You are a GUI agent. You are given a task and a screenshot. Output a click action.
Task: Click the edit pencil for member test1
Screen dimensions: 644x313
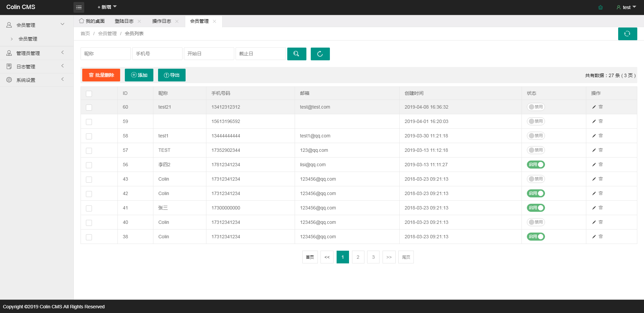tap(594, 136)
